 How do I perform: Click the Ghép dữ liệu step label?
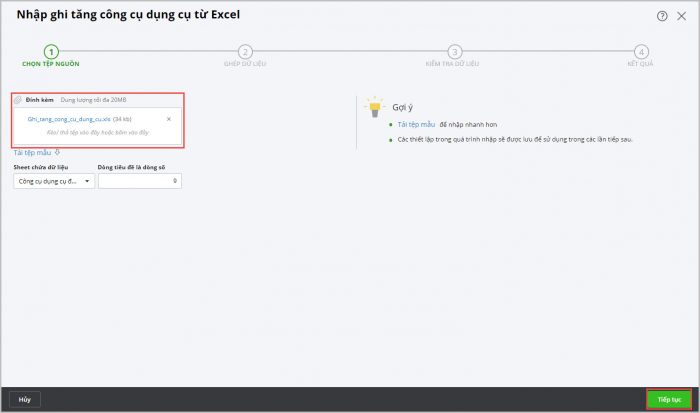click(245, 63)
